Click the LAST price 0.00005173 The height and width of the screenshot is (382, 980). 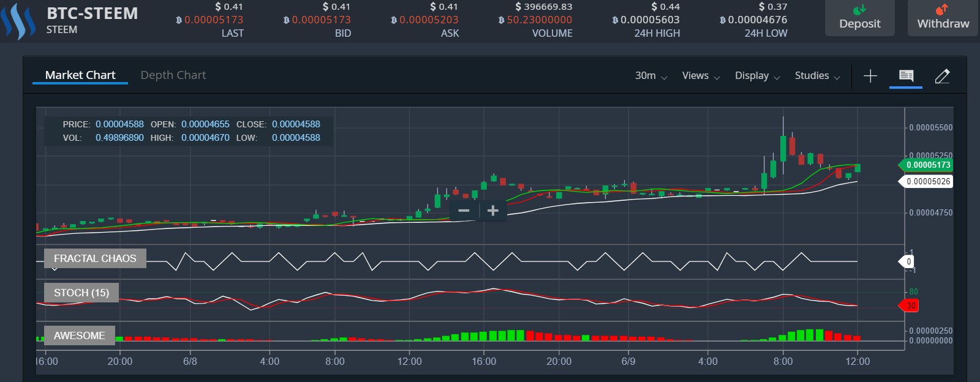[209, 20]
